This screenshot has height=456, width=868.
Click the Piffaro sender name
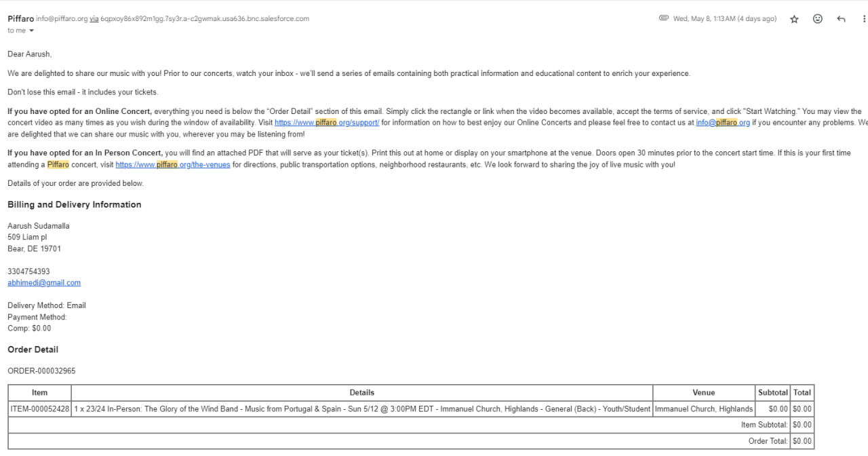click(x=20, y=19)
